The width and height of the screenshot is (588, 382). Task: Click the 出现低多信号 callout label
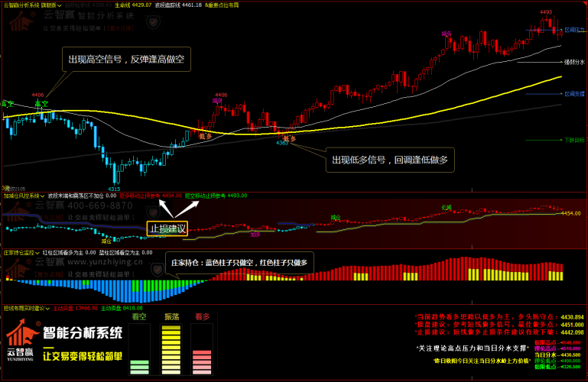pyautogui.click(x=389, y=160)
